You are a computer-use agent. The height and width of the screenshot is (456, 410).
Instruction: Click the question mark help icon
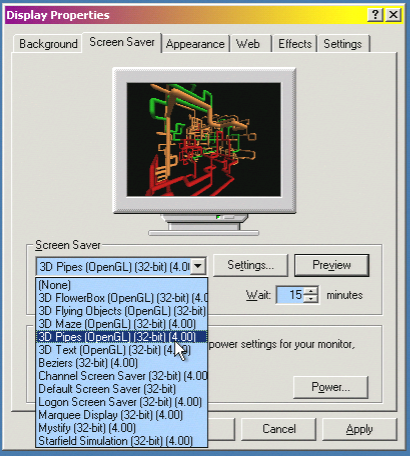tap(375, 15)
